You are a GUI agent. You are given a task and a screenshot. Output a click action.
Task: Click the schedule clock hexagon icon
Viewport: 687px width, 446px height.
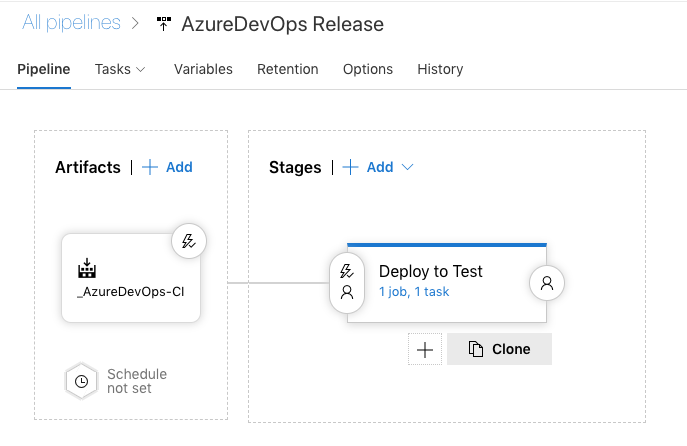pyautogui.click(x=81, y=381)
